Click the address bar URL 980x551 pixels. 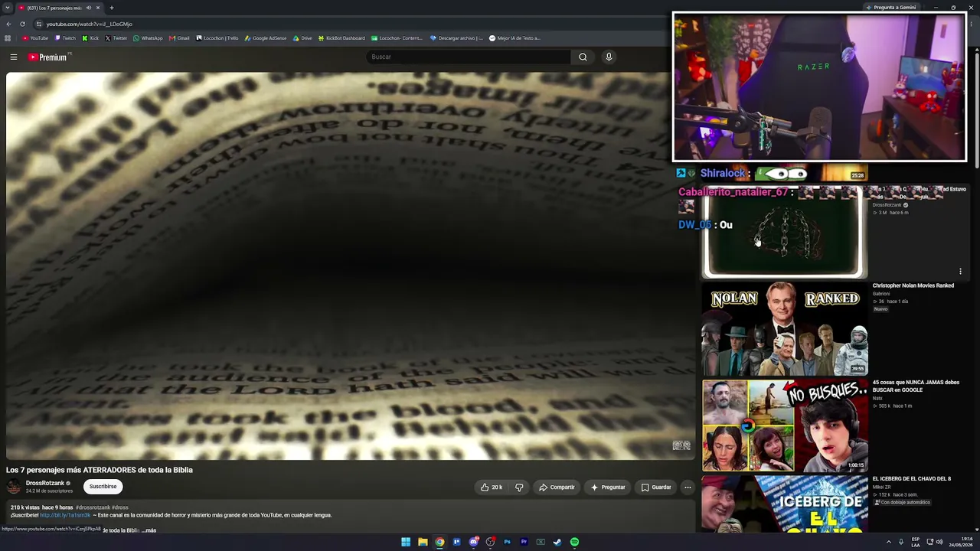pyautogui.click(x=89, y=24)
